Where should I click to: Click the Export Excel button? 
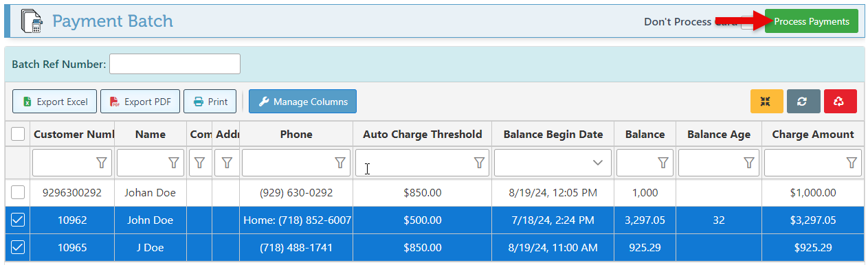click(55, 102)
